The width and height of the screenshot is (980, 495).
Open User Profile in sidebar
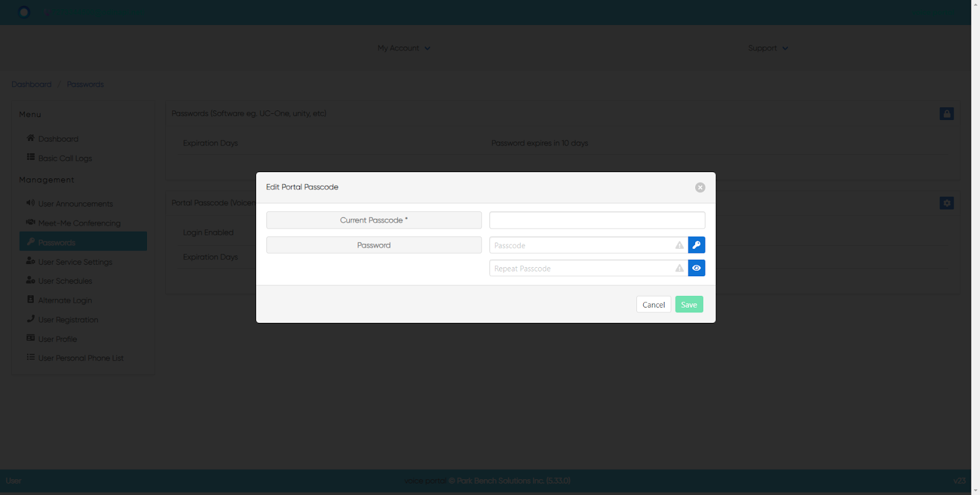58,339
